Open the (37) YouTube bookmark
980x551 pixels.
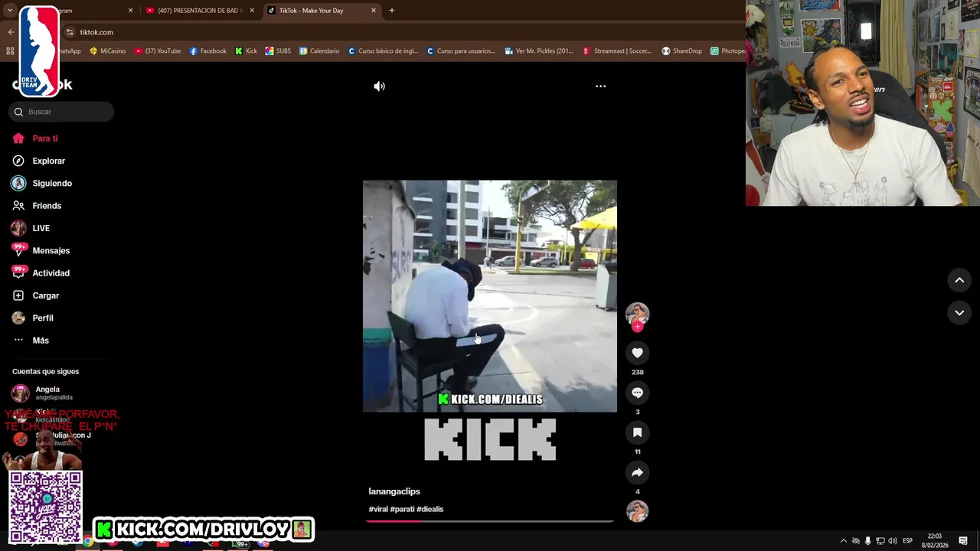click(158, 51)
